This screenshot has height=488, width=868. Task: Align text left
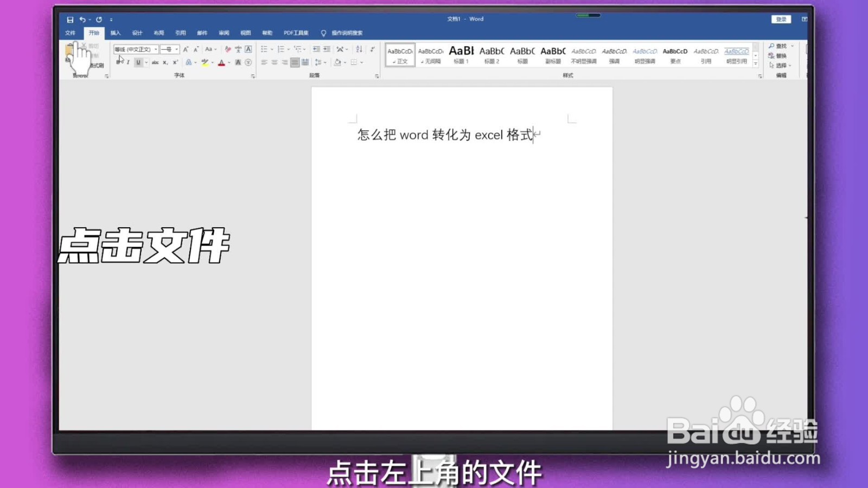264,62
